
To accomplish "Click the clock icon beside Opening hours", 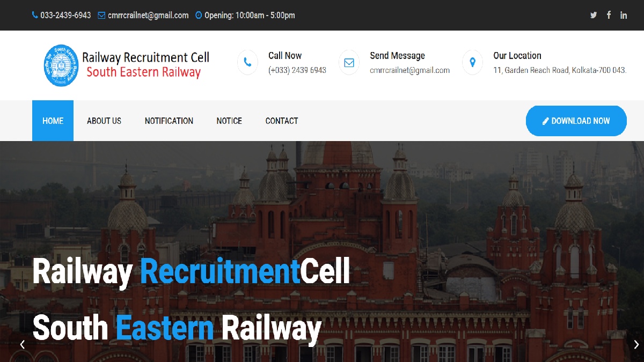I will (199, 16).
